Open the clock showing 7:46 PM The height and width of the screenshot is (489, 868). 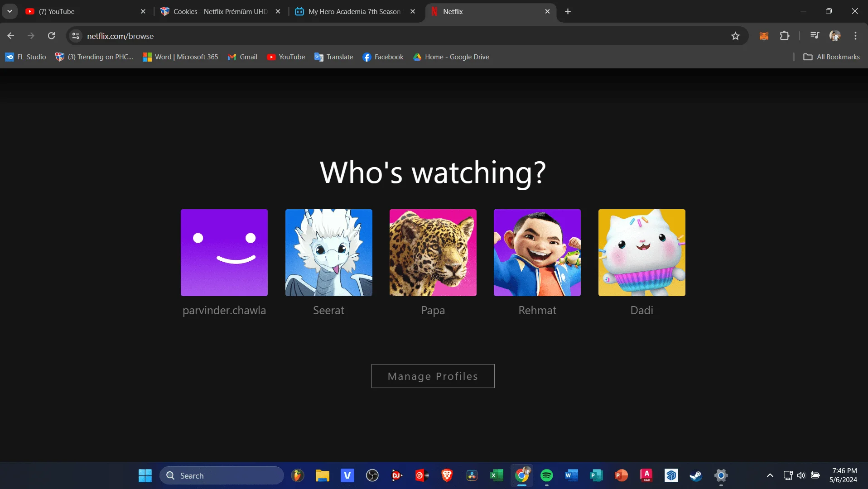click(844, 475)
